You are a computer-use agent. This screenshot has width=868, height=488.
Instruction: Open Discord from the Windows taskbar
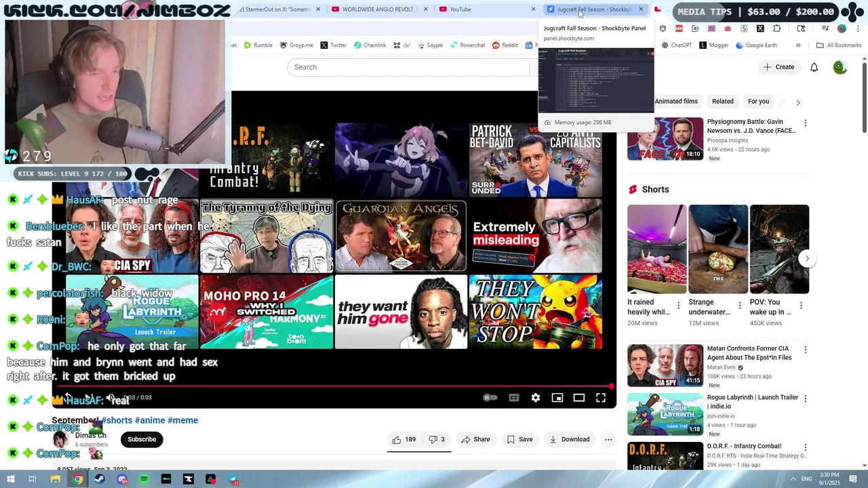point(122,479)
